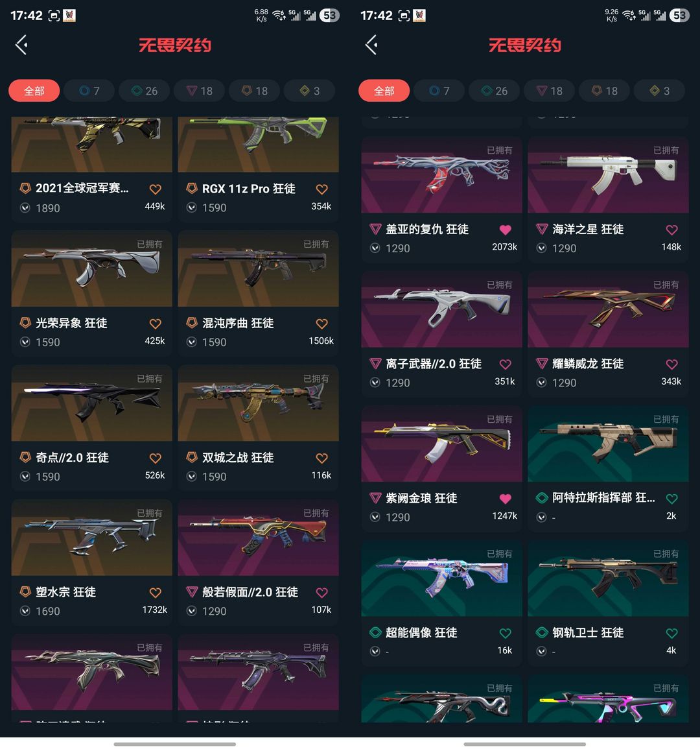Favorite the 混沌序曲 狂徒 skin heart
The width and height of the screenshot is (700, 751).
click(x=321, y=324)
